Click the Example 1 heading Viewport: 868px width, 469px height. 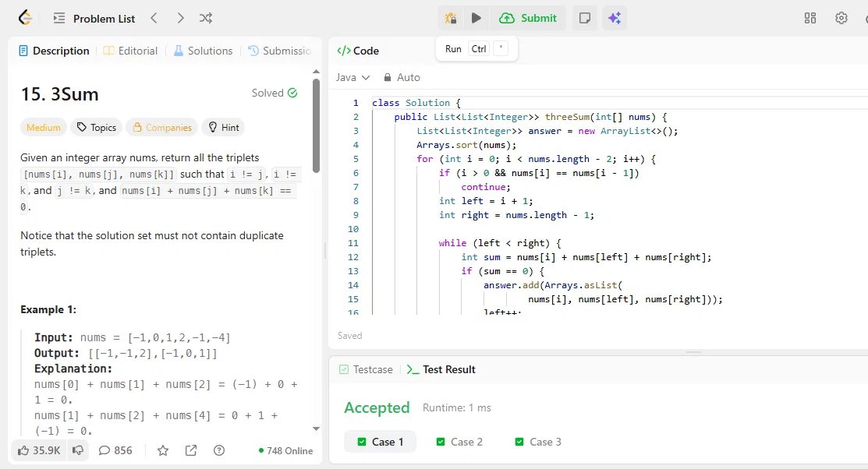click(48, 310)
